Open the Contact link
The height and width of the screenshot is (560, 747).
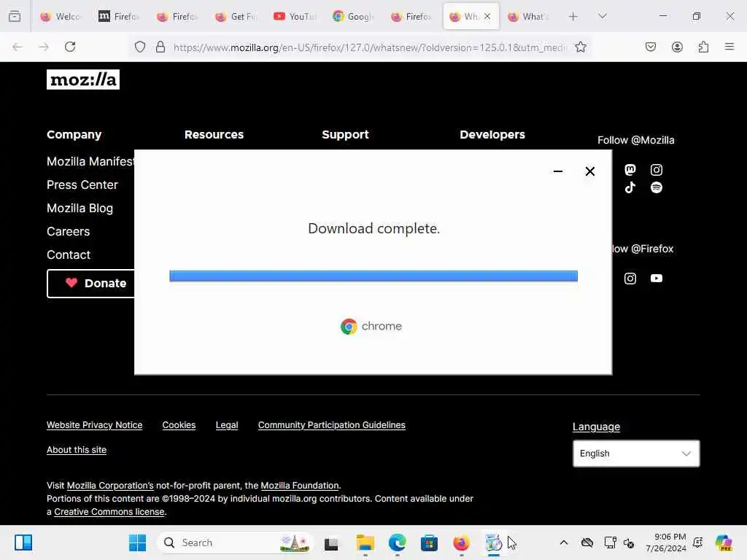(x=68, y=254)
